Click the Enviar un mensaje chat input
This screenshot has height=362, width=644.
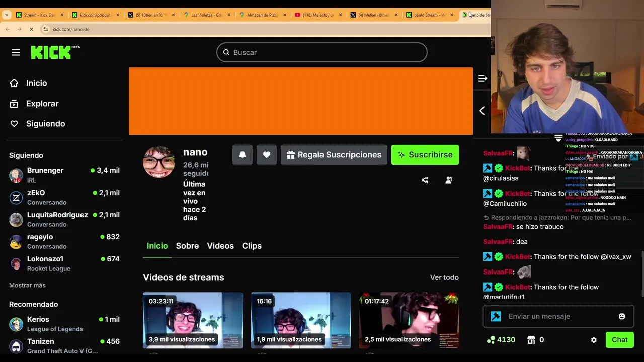(558, 316)
